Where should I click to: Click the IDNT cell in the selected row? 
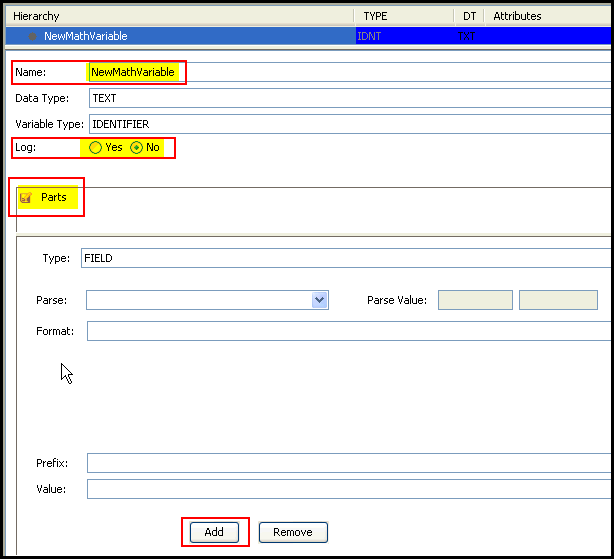click(x=405, y=36)
